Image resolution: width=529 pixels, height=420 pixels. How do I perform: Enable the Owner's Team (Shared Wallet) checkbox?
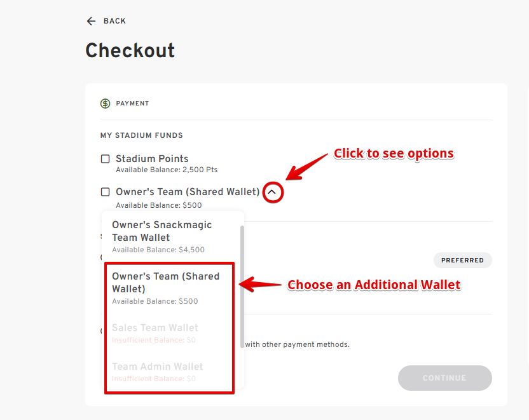(x=106, y=192)
